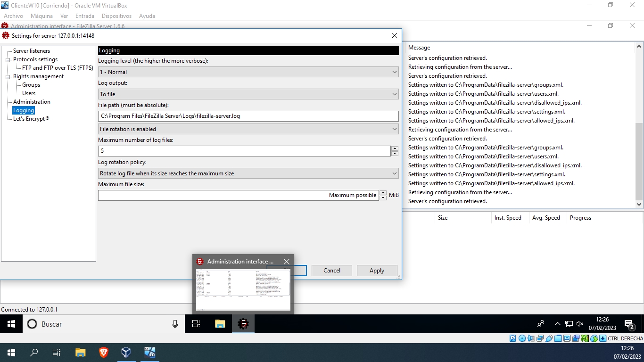Click VirtualBox network adapters status icon

click(x=540, y=338)
